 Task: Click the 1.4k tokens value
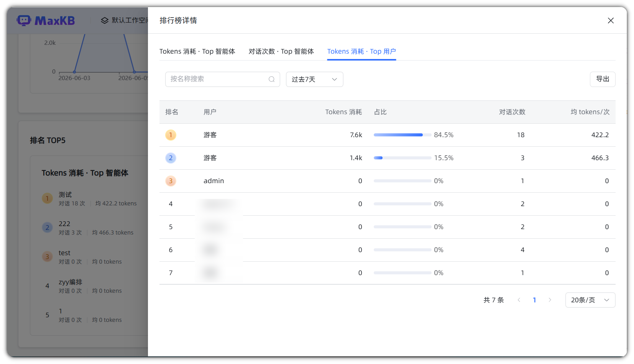pyautogui.click(x=356, y=158)
